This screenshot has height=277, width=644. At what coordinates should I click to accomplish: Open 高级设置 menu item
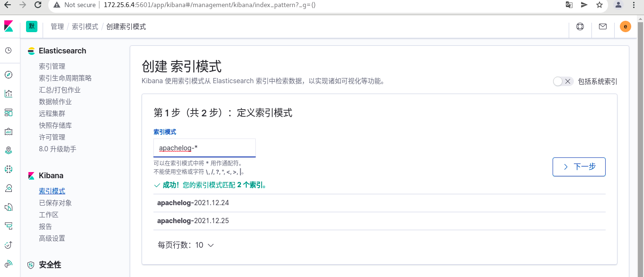point(52,238)
